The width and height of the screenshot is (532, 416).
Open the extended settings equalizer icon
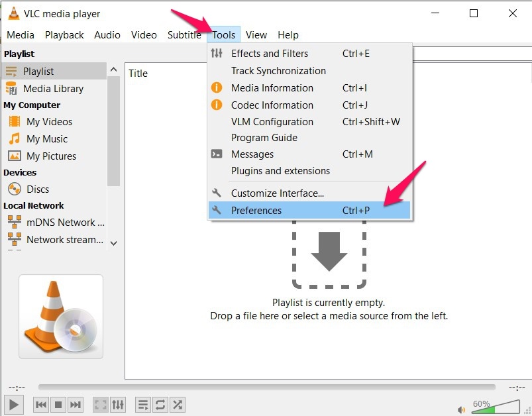(x=118, y=404)
